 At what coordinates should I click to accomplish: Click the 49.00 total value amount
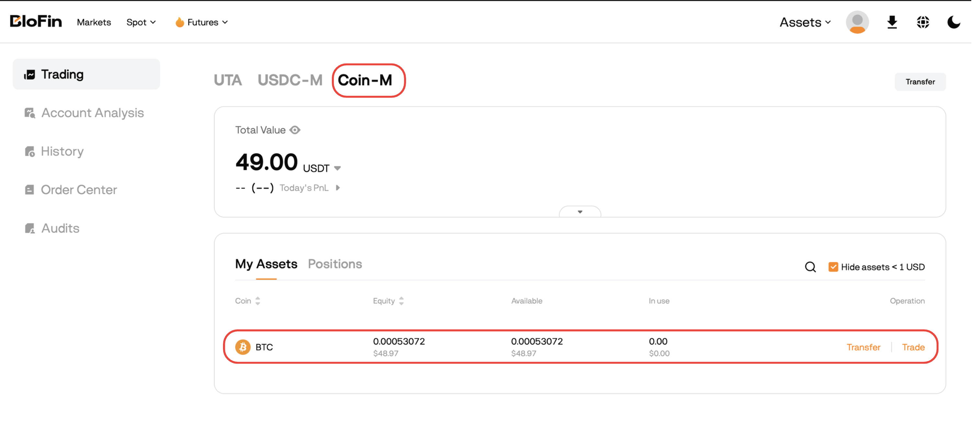point(266,162)
